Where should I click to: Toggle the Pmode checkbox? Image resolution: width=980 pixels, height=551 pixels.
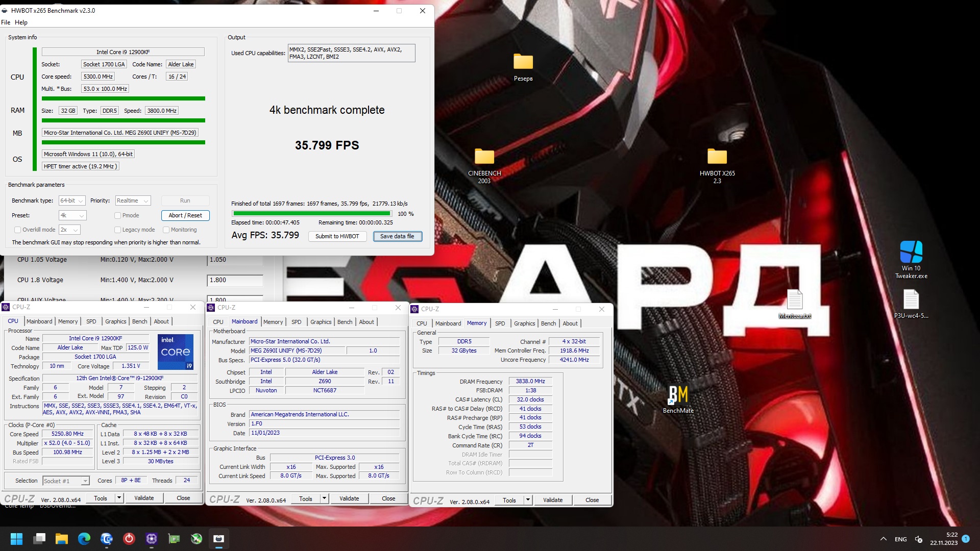(117, 216)
